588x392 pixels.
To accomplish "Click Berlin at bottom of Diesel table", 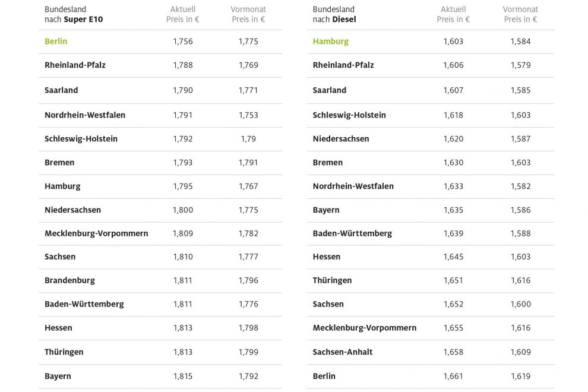I will 324,376.
